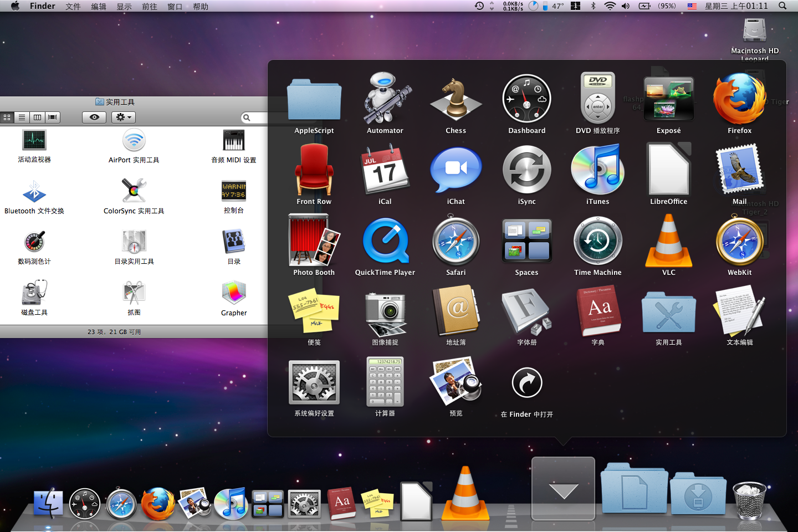The image size is (798, 532).
Task: Open the Trash in the Dock
Action: (x=749, y=500)
